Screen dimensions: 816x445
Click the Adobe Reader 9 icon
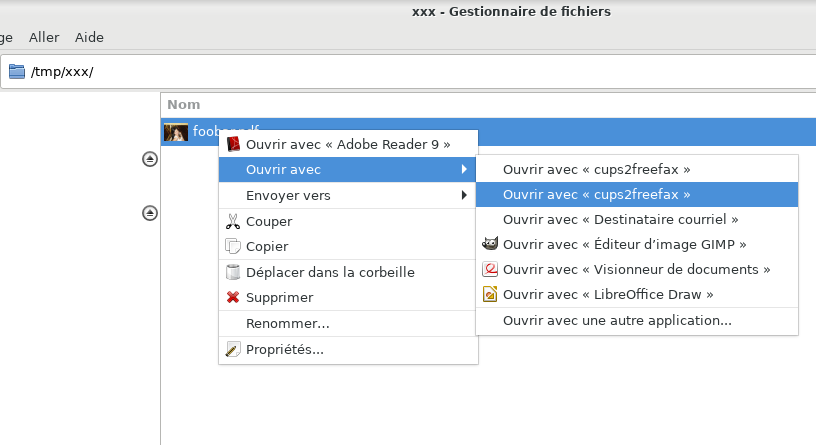pyautogui.click(x=234, y=144)
